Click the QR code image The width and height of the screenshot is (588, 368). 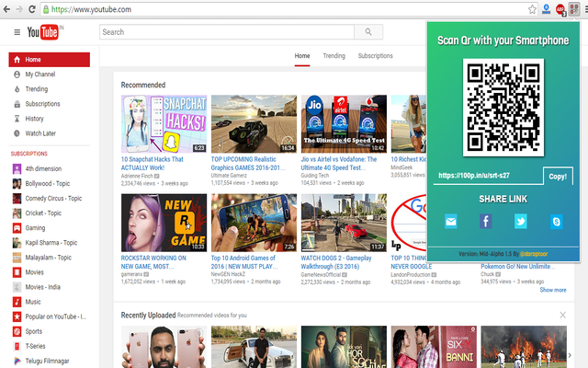pyautogui.click(x=503, y=108)
